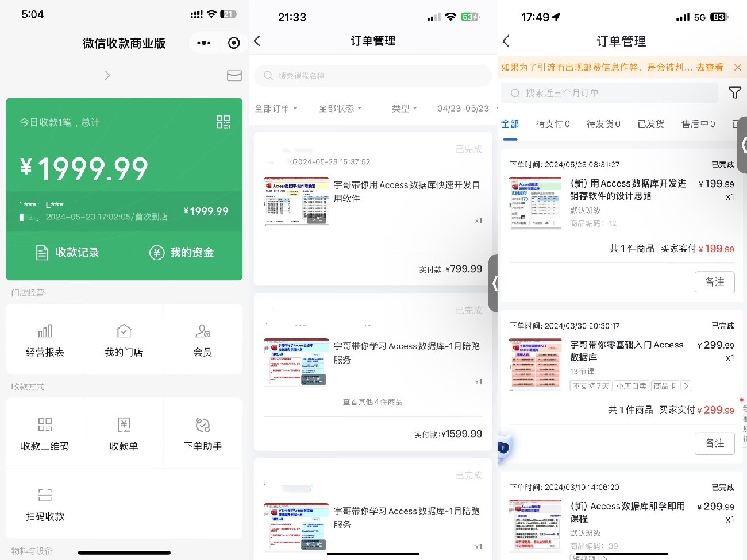Open 经营报表 business report
747x560 pixels.
tap(45, 340)
